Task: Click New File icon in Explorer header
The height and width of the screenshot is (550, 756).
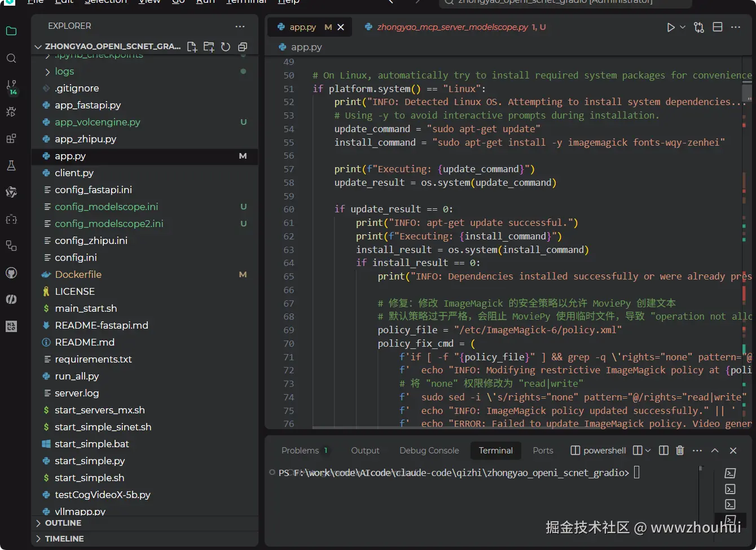Action: tap(192, 47)
